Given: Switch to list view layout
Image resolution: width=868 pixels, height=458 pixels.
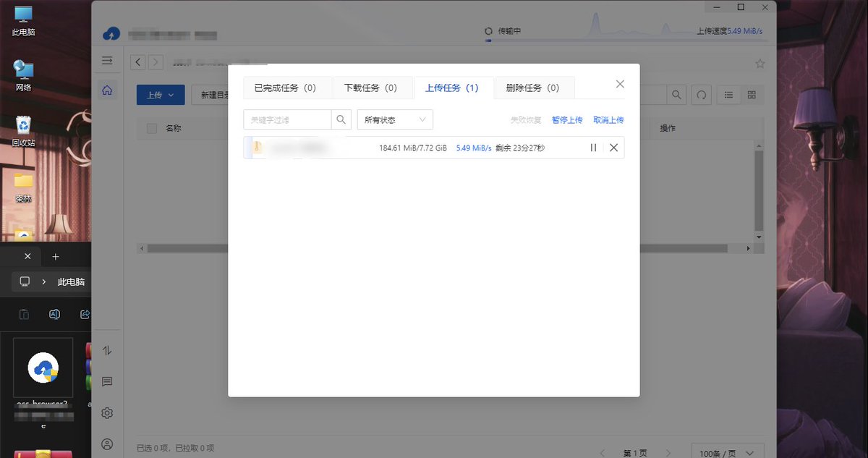Looking at the screenshot, I should click(x=728, y=95).
